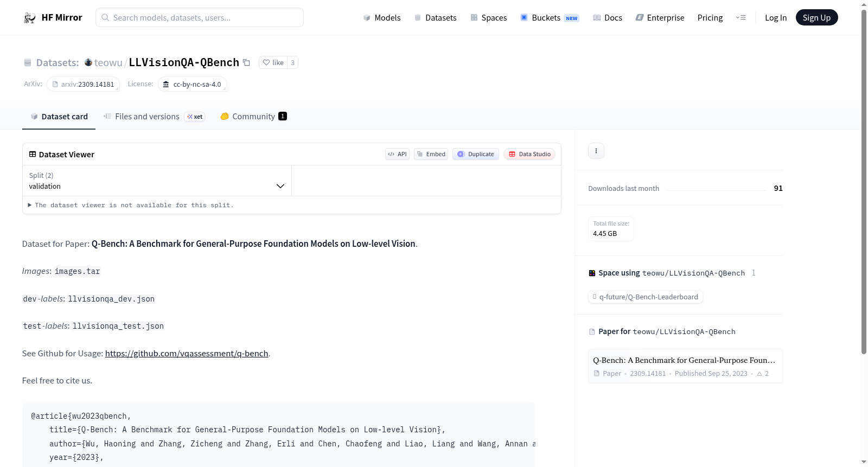868x467 pixels.
Task: Click the Total file size 4.45 GB box
Action: click(611, 228)
